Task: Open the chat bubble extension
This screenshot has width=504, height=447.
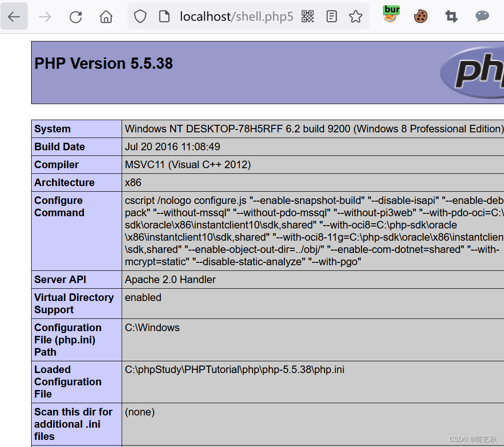Action: point(482,16)
